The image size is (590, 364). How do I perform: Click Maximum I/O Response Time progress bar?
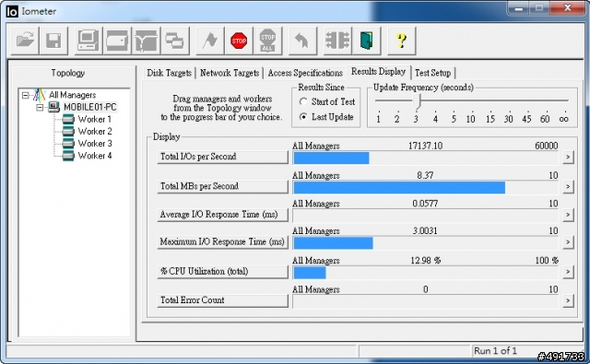[x=425, y=243]
